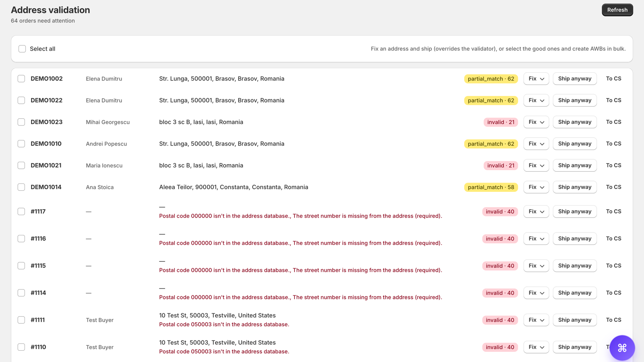The height and width of the screenshot is (362, 644).
Task: Select the checkbox for order DEMO1010
Action: (x=21, y=144)
